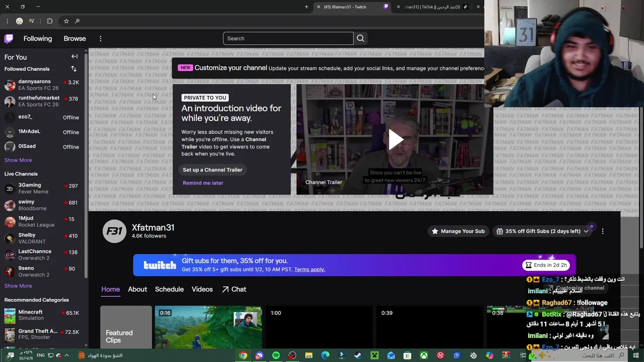Open Xbox app from the taskbar
This screenshot has width=644, height=362.
[x=424, y=355]
